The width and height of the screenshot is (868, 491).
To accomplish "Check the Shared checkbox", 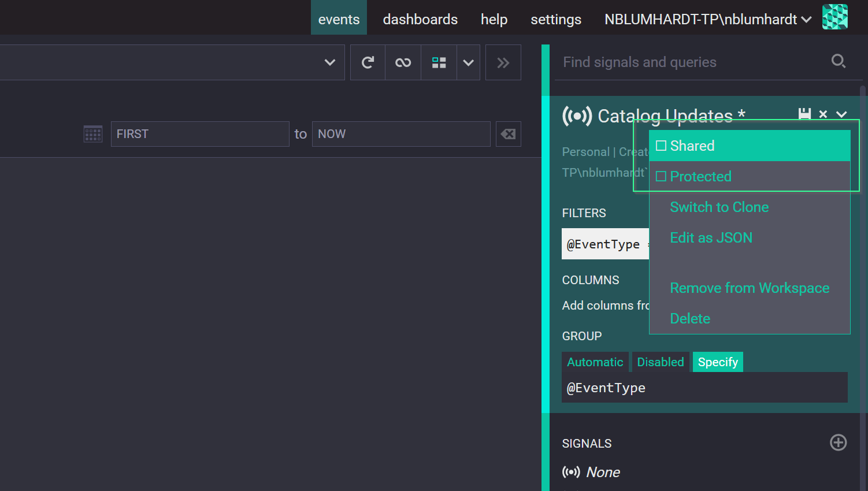I will [x=661, y=146].
